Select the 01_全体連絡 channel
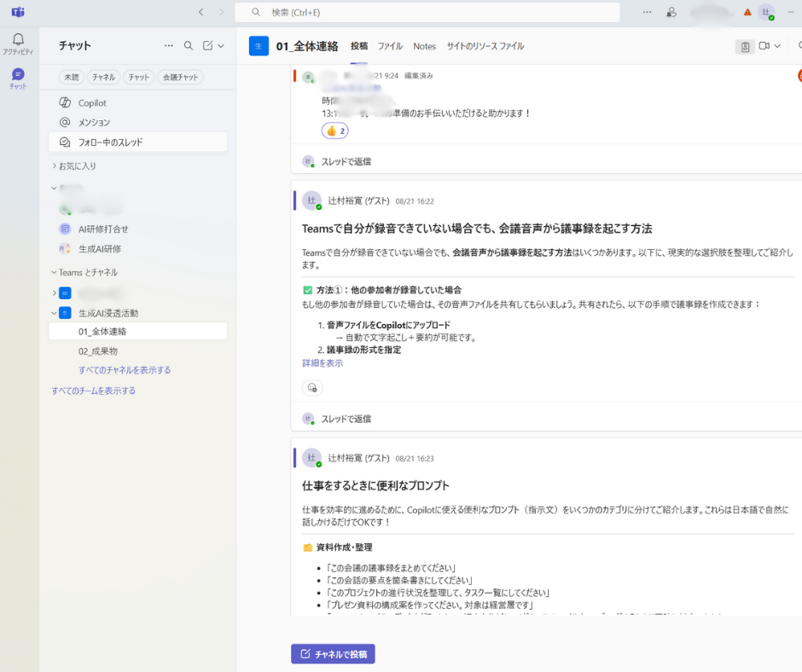 [x=138, y=332]
